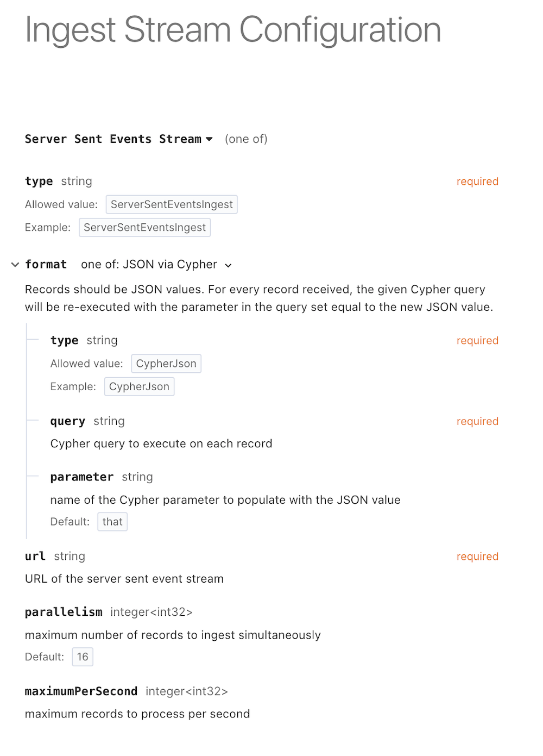Screen dimensions: 543x756
Task: Click the Ingest Stream Configuration page title
Action: (232, 30)
